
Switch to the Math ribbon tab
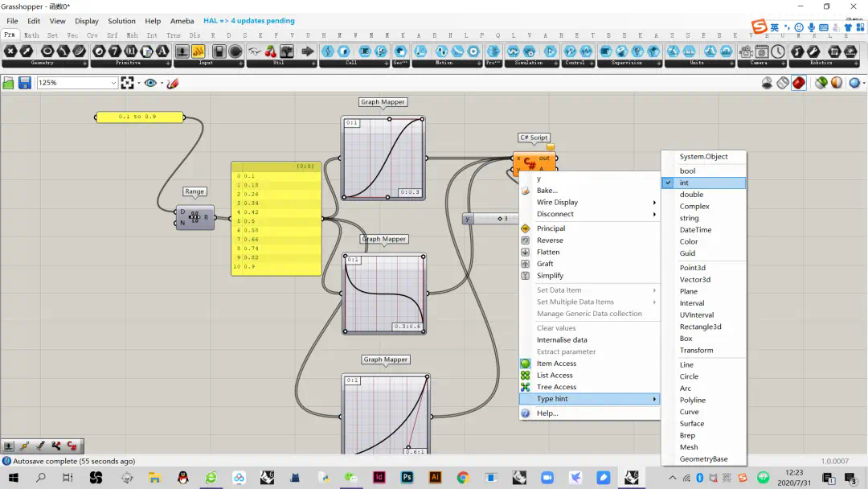[x=31, y=35]
